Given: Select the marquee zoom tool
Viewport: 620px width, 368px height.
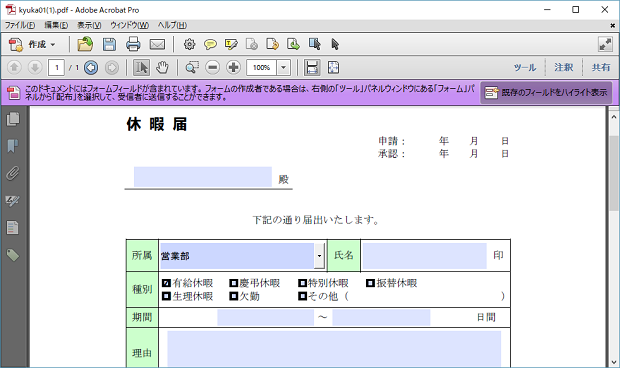Looking at the screenshot, I should point(192,68).
